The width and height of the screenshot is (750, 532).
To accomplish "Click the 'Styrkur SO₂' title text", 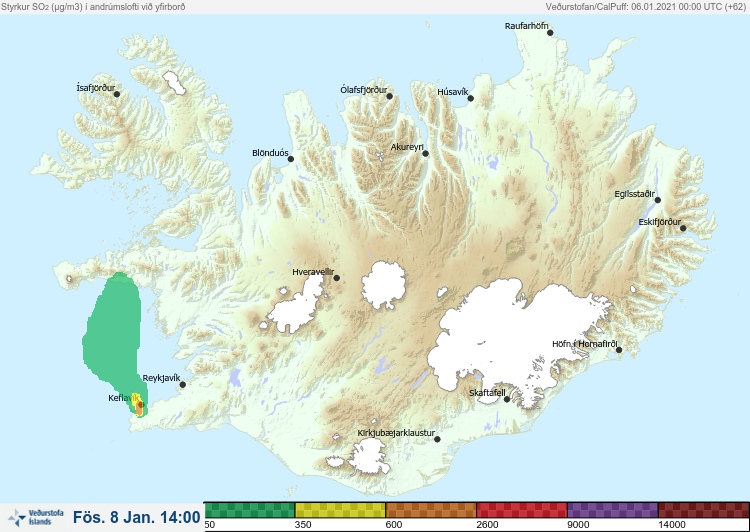I will [x=93, y=7].
